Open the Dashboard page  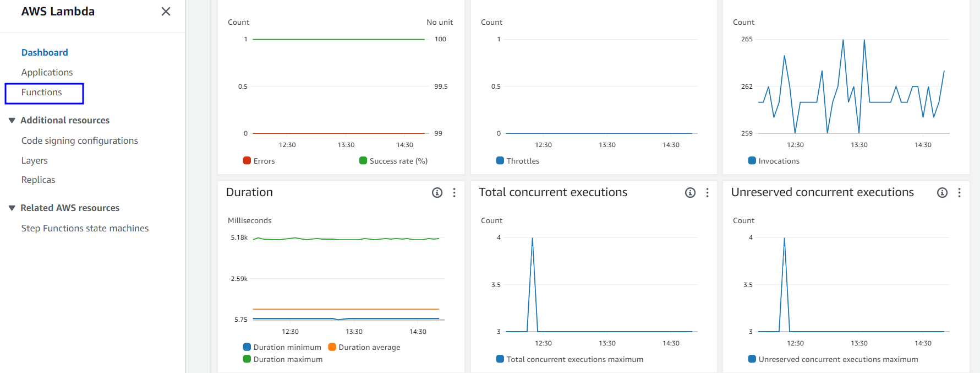[x=45, y=52]
